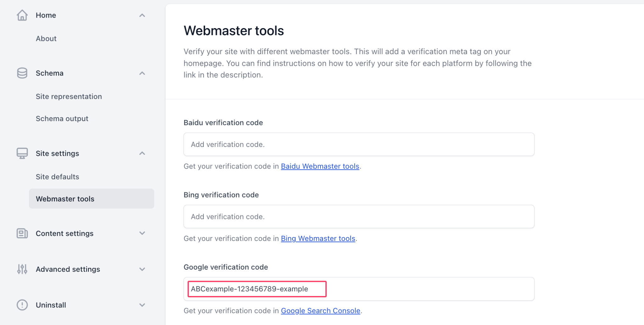This screenshot has width=644, height=325.
Task: Select the Advanced settings sliders icon
Action: 22,269
